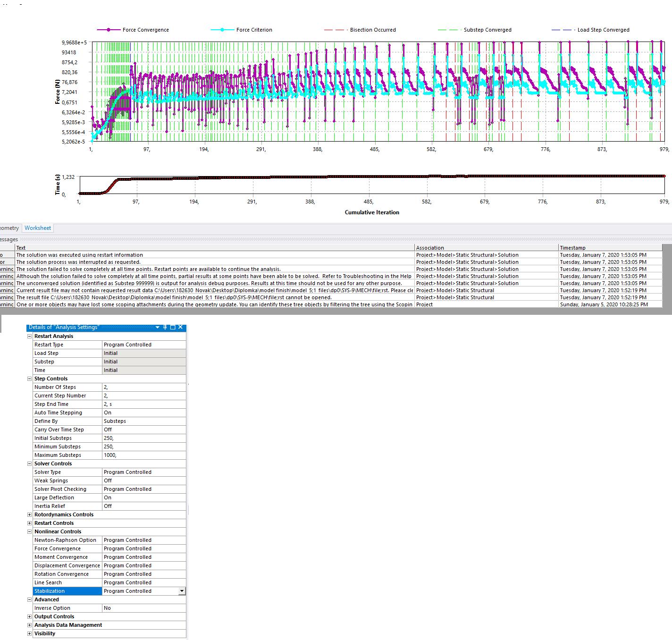Click the Rotation Convergence value field
This screenshot has width=672, height=640.
click(x=144, y=574)
